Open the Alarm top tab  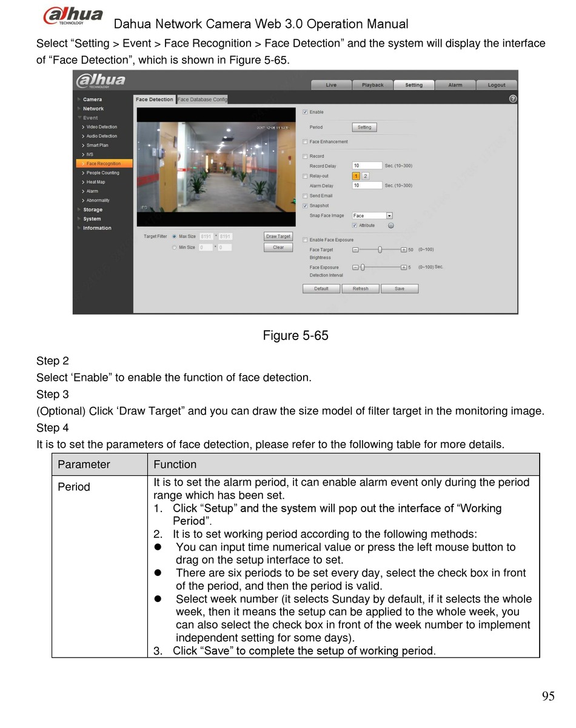click(x=455, y=85)
